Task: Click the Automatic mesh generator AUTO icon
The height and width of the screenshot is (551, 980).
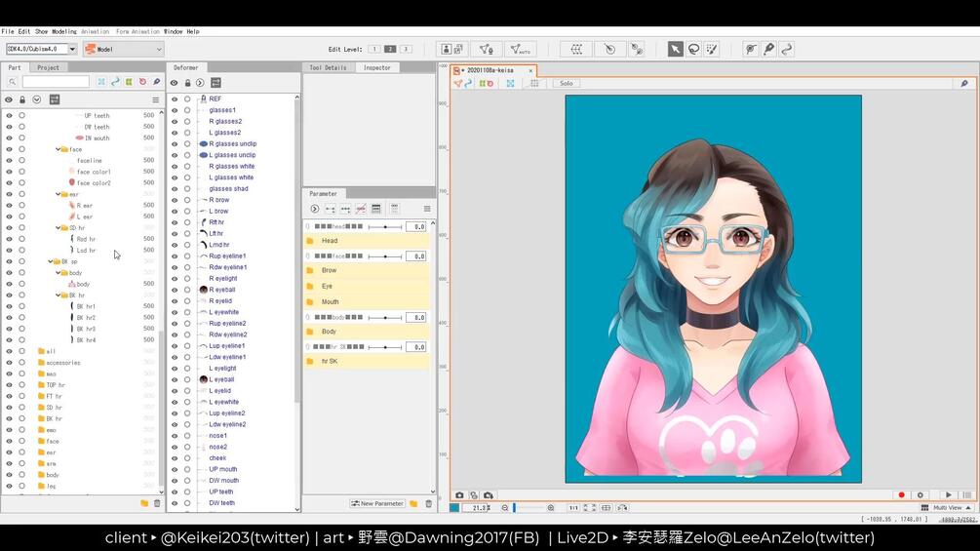Action: tap(520, 50)
